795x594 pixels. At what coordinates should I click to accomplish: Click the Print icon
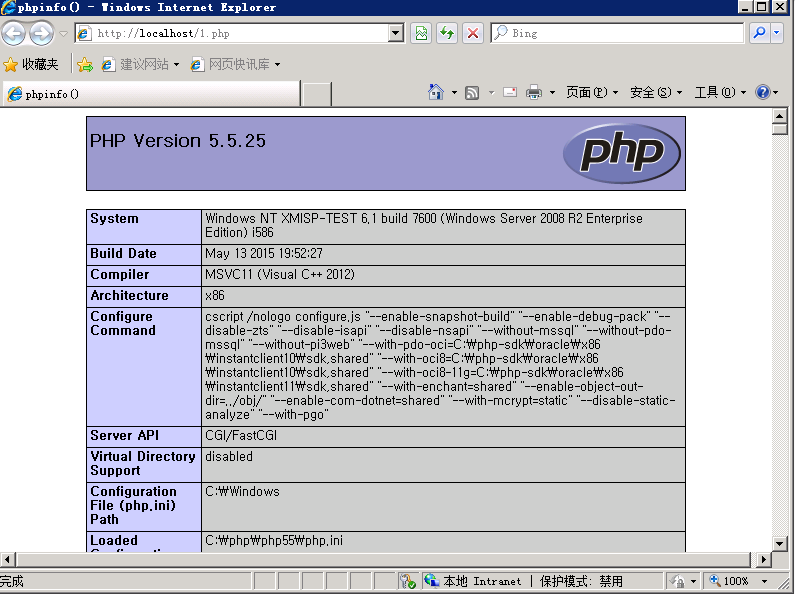534,92
